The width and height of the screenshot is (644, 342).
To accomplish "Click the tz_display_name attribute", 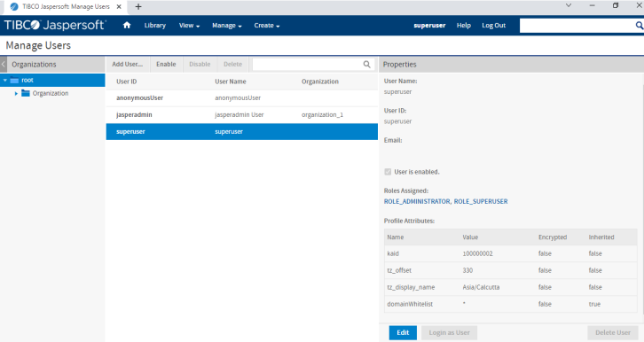I will coord(411,287).
